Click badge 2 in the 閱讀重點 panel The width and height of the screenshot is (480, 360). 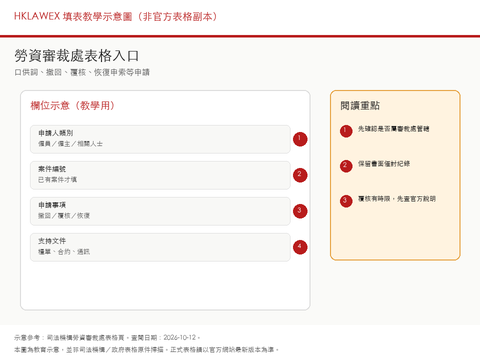(346, 166)
